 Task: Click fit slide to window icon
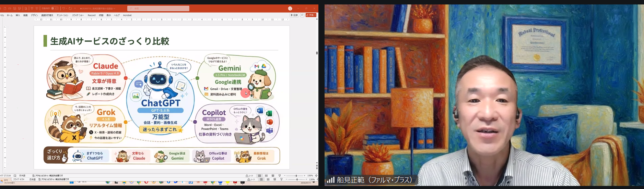316,176
